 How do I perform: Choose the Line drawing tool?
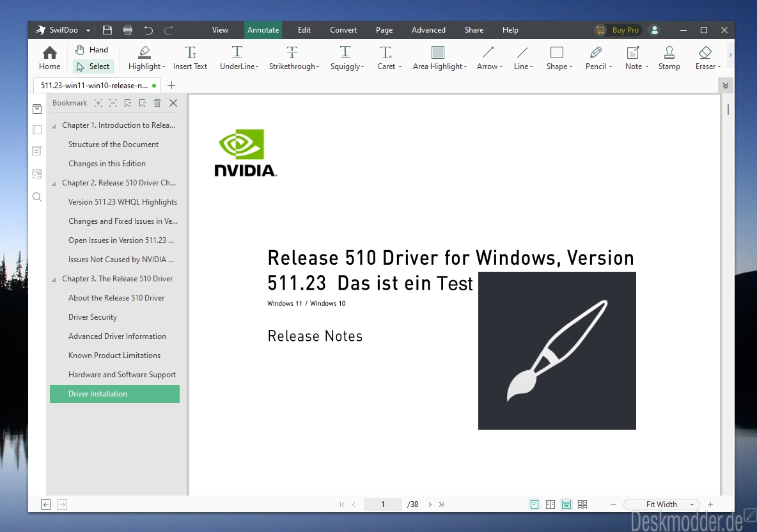point(523,58)
